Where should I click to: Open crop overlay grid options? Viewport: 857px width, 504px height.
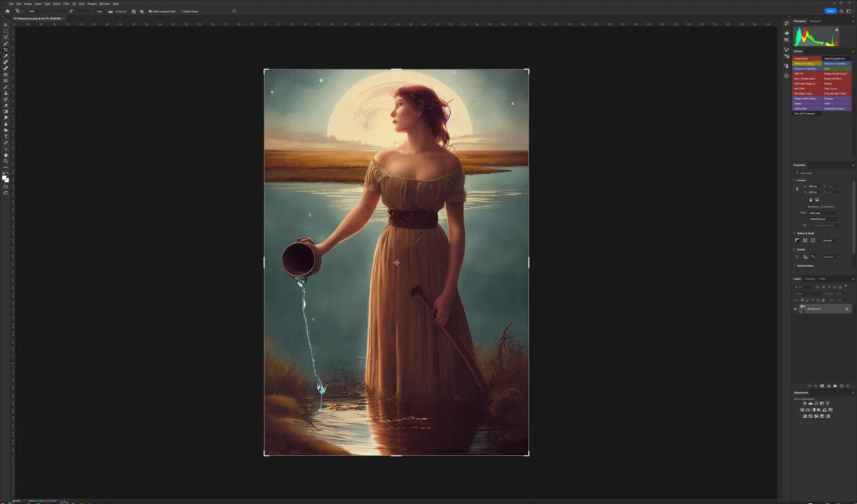click(134, 11)
